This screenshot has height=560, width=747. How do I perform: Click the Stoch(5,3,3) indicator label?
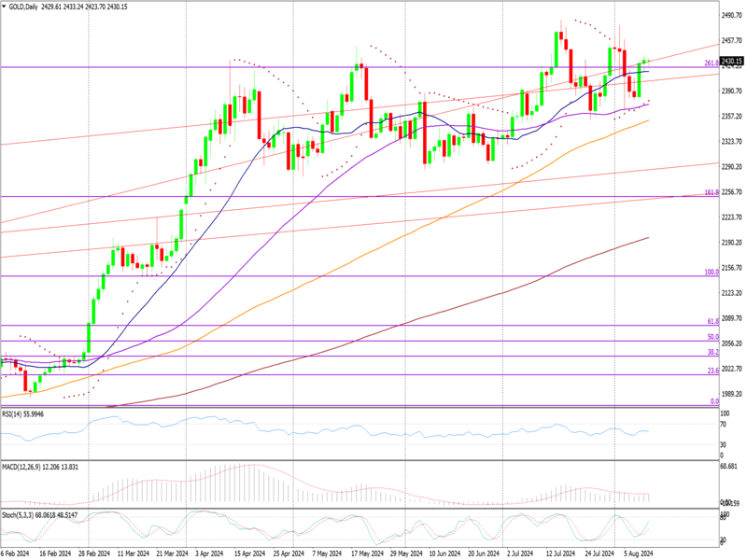coord(28,514)
